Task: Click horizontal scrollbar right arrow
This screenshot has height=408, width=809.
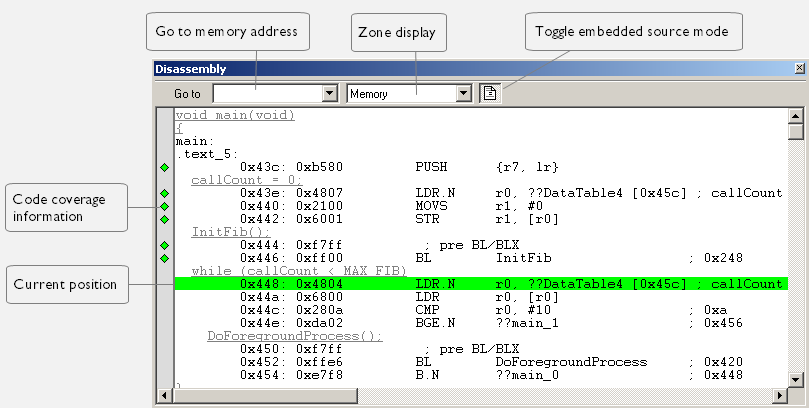Action: coord(779,396)
